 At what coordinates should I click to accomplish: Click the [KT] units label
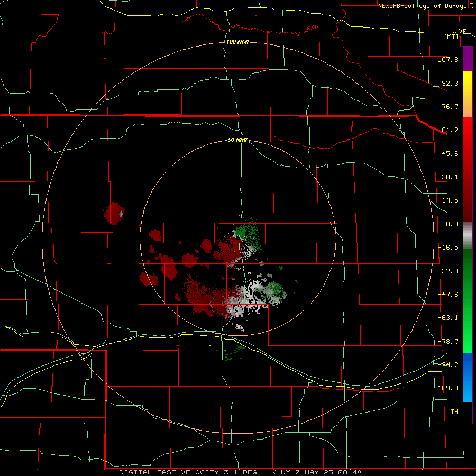click(452, 36)
